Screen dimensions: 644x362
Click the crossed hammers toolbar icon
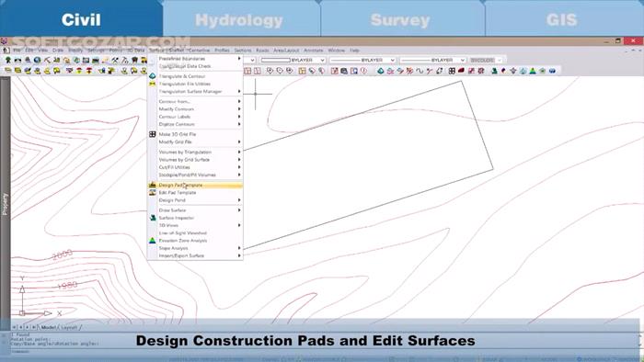[115, 61]
